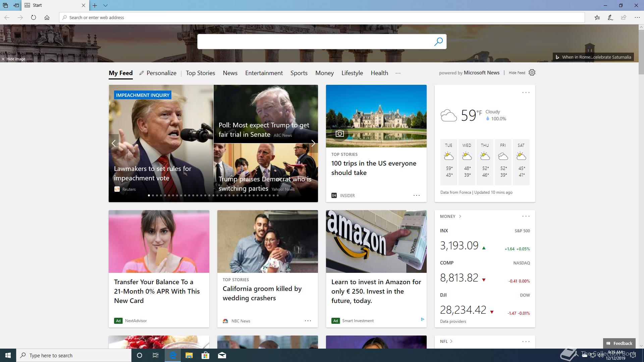This screenshot has height=362, width=644.
Task: Open options ellipsis on INSIDER card
Action: [417, 195]
